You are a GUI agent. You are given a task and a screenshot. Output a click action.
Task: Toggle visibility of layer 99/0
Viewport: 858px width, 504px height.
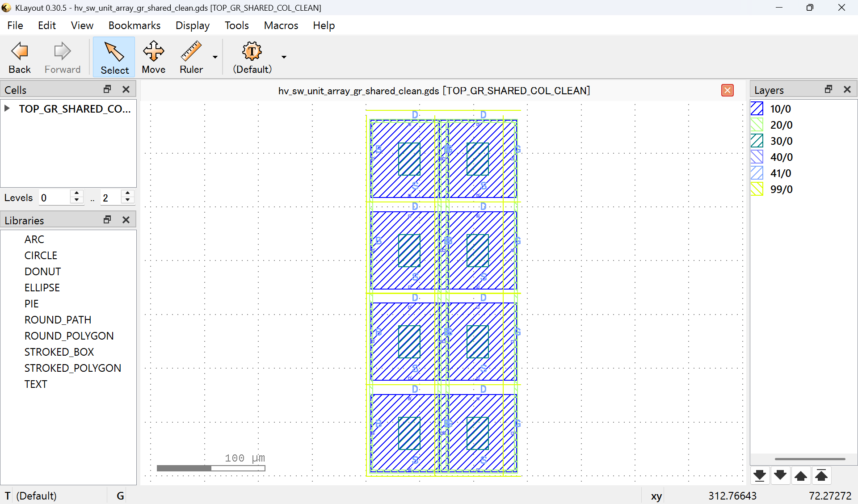coord(757,189)
